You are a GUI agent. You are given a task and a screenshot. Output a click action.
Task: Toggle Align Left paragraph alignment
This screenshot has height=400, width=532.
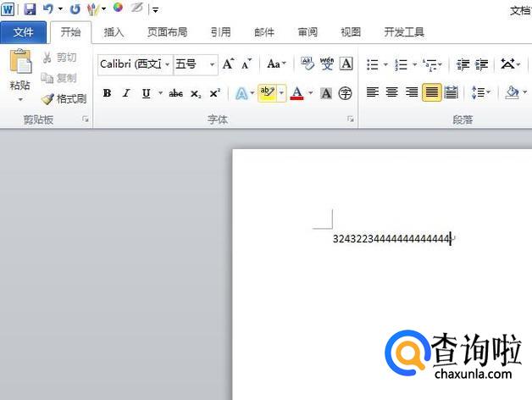click(373, 92)
